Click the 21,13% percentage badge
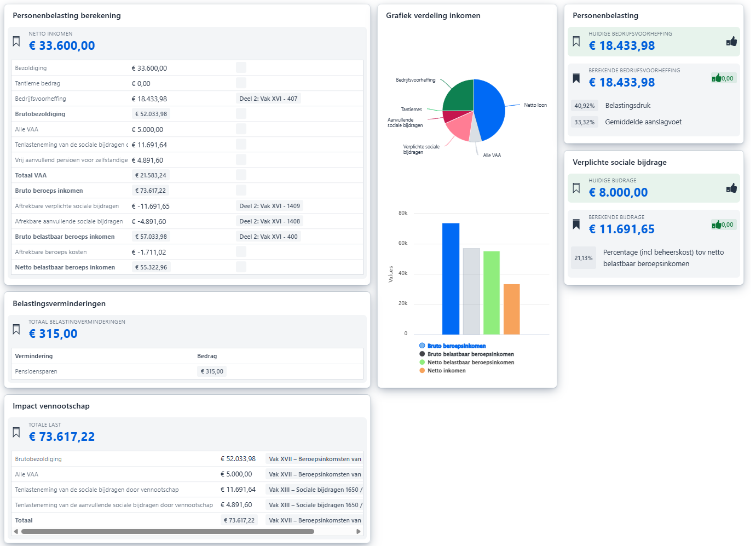Viewport: 756px width, 546px height. (x=584, y=258)
